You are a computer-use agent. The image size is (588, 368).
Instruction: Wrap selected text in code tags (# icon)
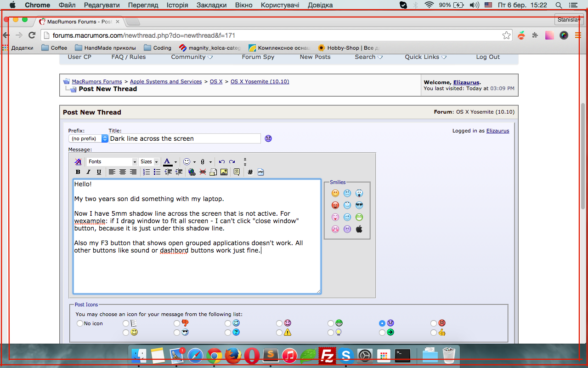click(x=250, y=172)
